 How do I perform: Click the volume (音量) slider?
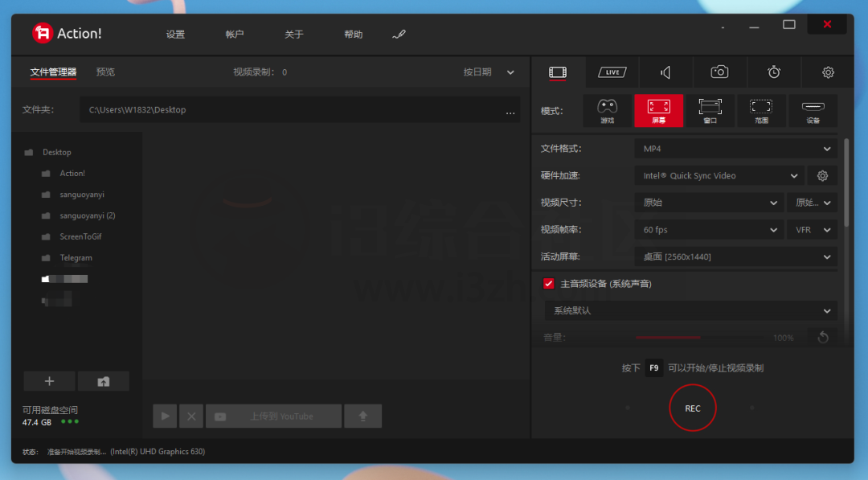point(700,337)
